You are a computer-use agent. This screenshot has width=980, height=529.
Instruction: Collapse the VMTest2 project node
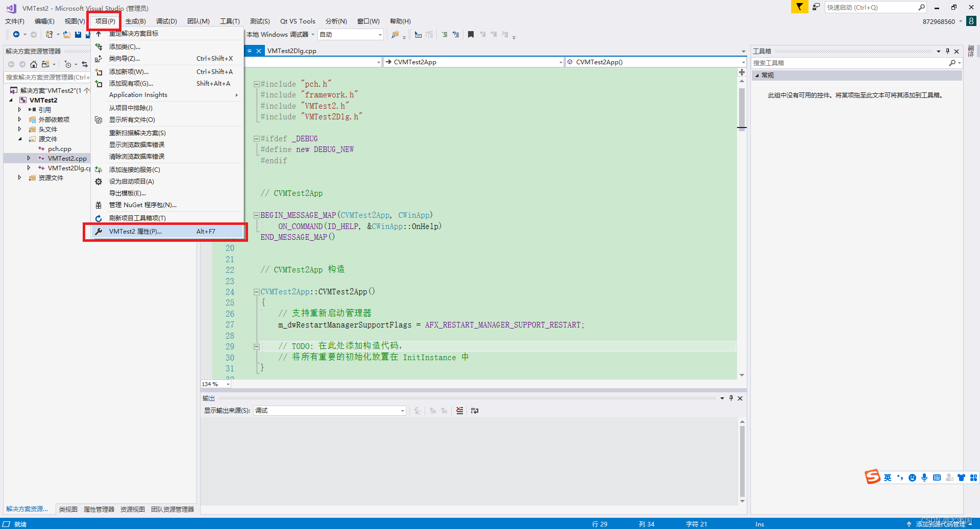pyautogui.click(x=11, y=100)
